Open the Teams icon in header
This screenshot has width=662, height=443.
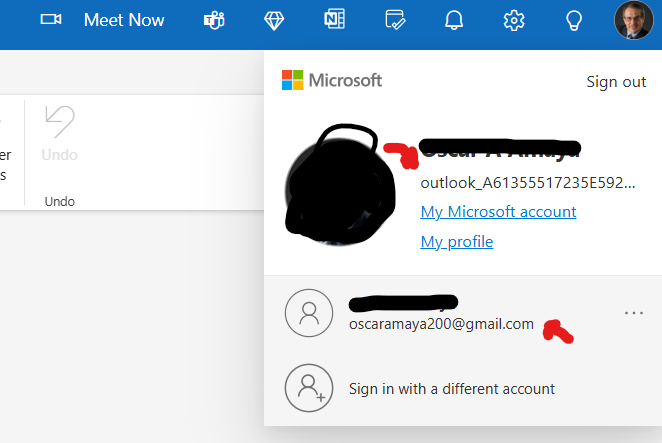click(214, 20)
